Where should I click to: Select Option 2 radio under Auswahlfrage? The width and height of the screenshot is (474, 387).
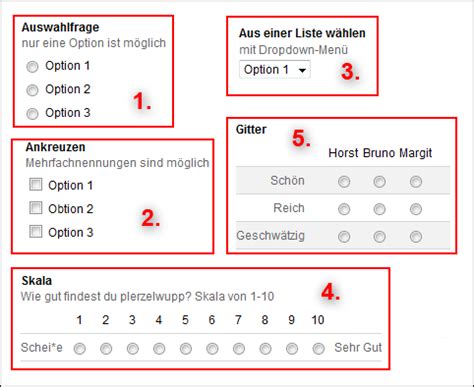32,90
